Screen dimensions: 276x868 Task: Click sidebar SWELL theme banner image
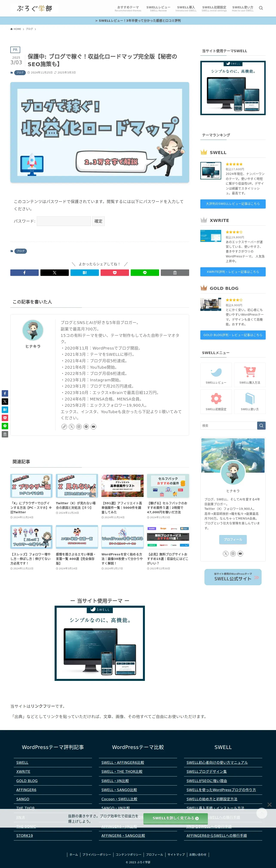[233, 88]
